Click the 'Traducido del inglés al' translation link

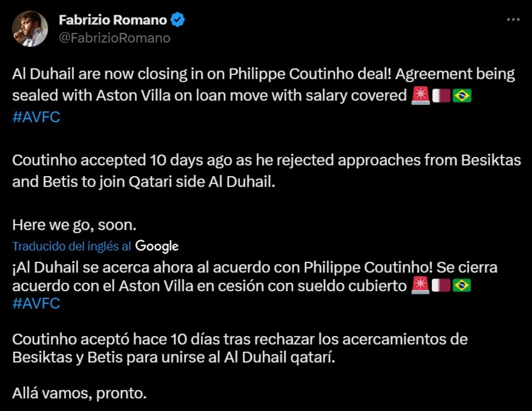point(71,246)
